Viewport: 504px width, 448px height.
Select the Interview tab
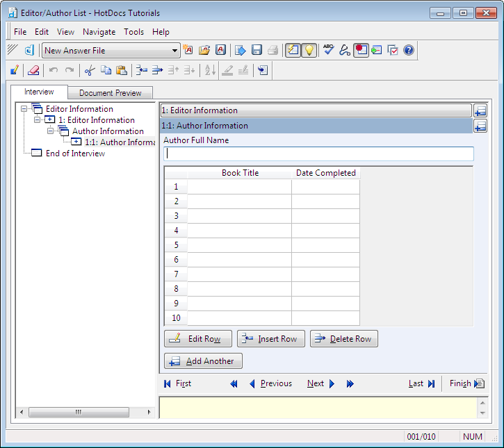pyautogui.click(x=39, y=92)
